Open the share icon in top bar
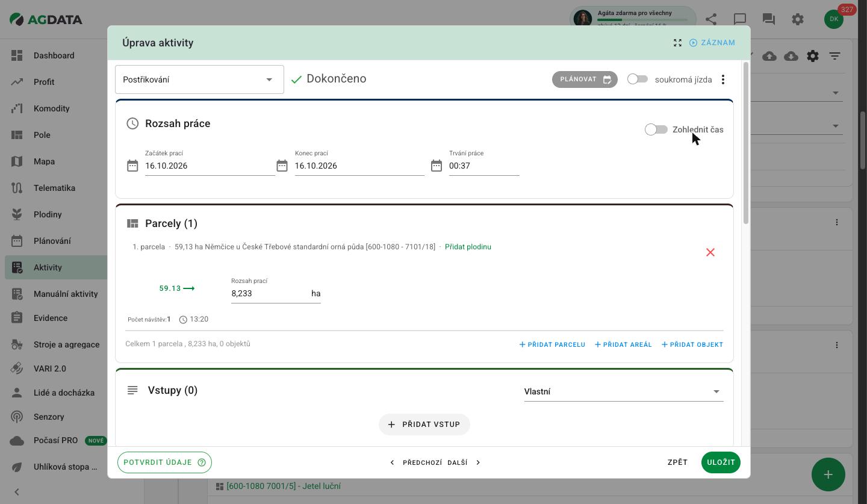 [711, 19]
